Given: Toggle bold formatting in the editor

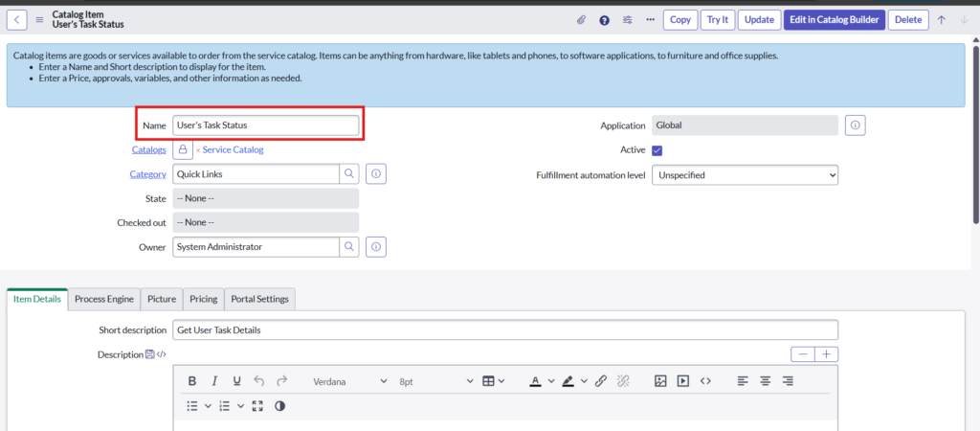Looking at the screenshot, I should click(192, 380).
